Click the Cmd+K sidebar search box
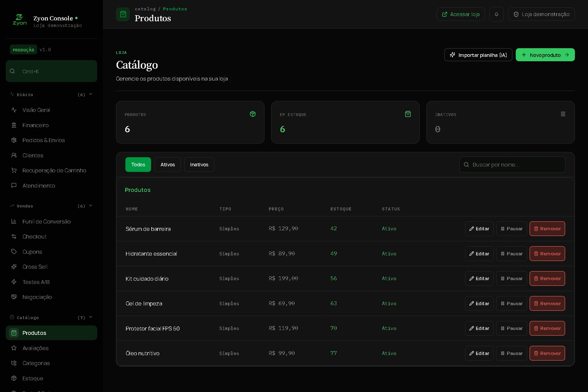Screen dimensions: 588x392 pos(51,71)
